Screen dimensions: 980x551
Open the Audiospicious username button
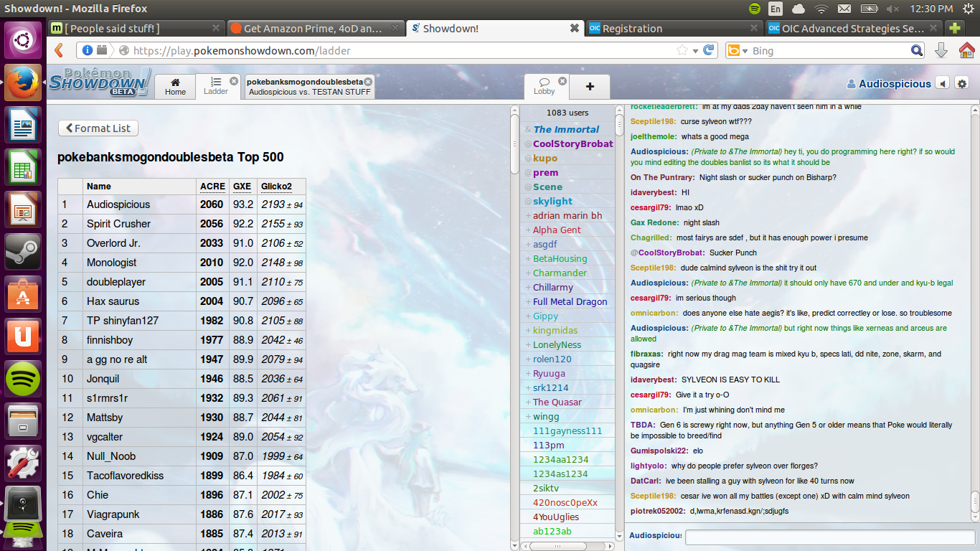pos(889,83)
